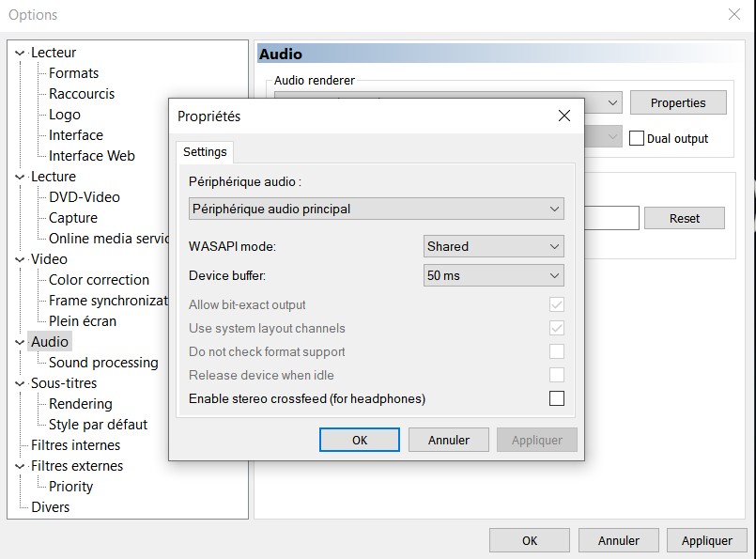
Task: Select Rendering under Sous-titres
Action: [x=81, y=404]
